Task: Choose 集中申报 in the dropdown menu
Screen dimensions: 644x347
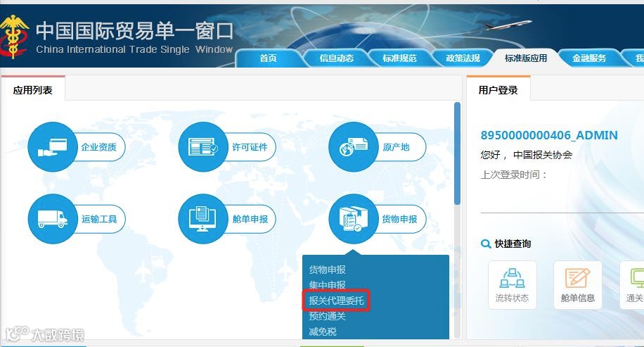Action: [328, 285]
